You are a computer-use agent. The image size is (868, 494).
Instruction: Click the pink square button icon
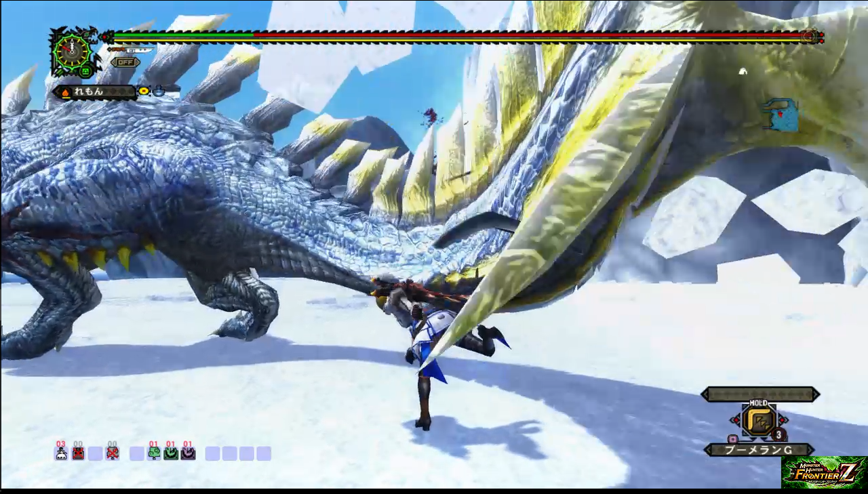click(732, 438)
